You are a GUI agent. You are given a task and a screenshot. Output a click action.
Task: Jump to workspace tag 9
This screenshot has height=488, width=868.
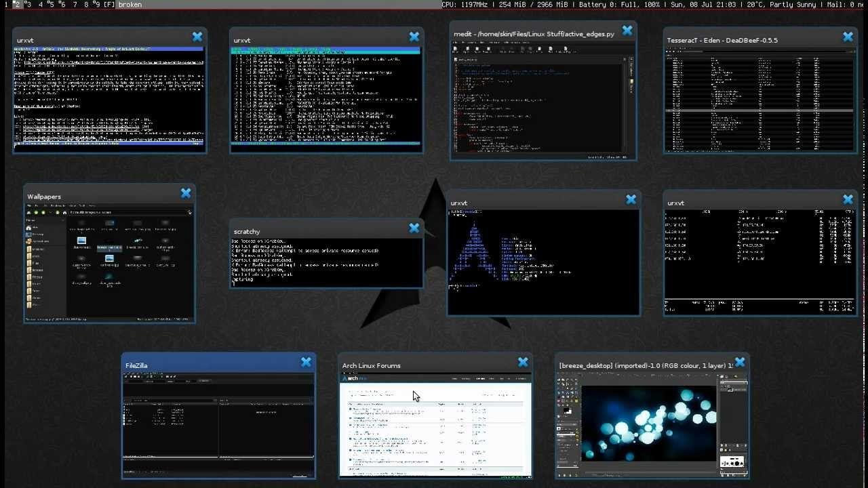97,5
